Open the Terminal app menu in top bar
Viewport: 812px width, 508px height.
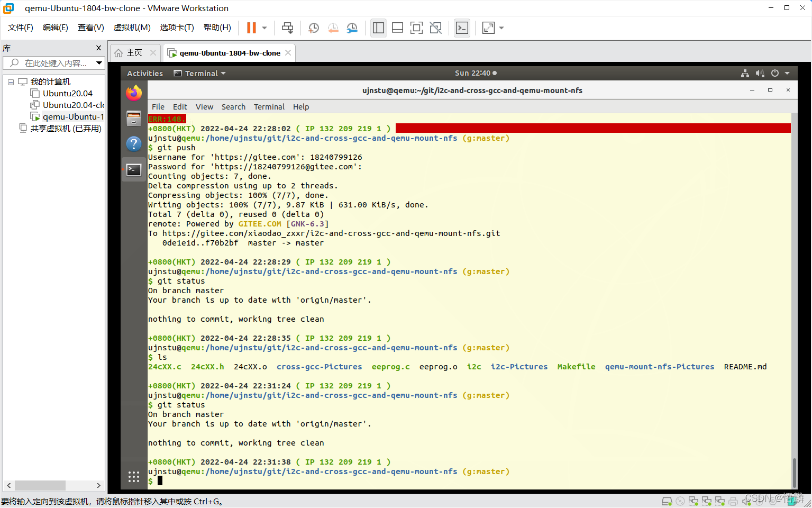[200, 74]
